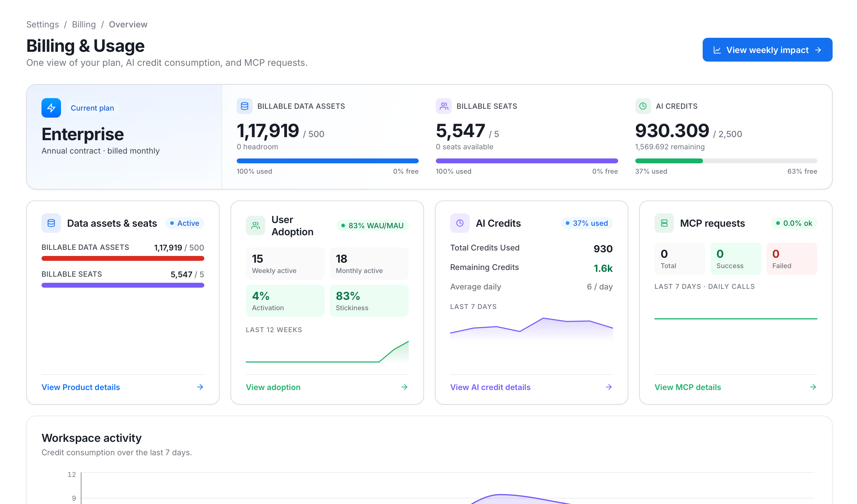Click the lightning bolt Current plan icon
The image size is (857, 504).
[x=51, y=108]
